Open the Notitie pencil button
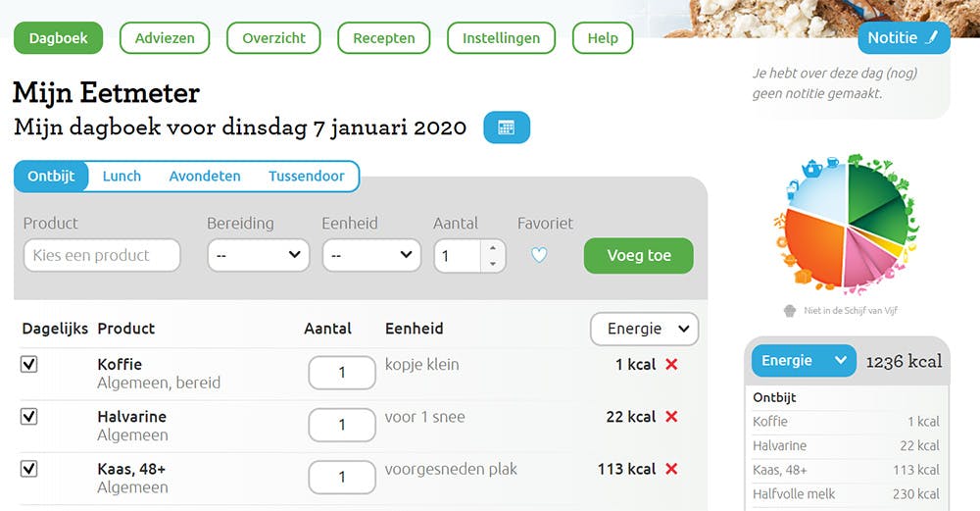Image resolution: width=980 pixels, height=511 pixels. (x=903, y=38)
